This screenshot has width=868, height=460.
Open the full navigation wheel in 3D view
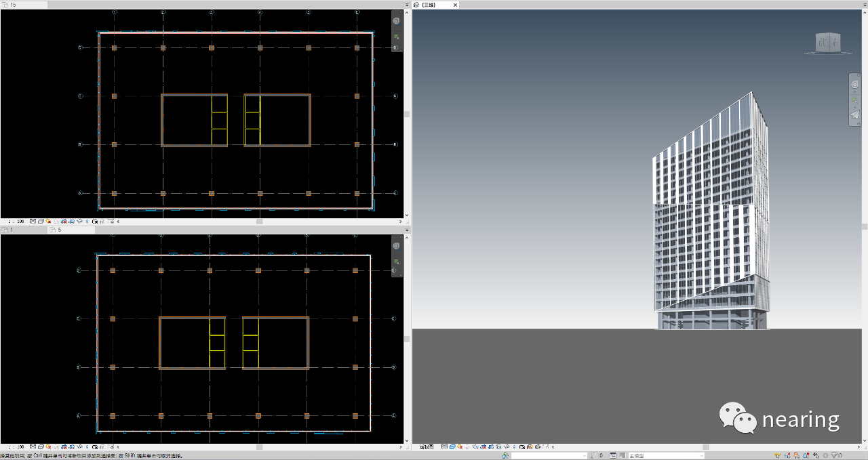[854, 84]
